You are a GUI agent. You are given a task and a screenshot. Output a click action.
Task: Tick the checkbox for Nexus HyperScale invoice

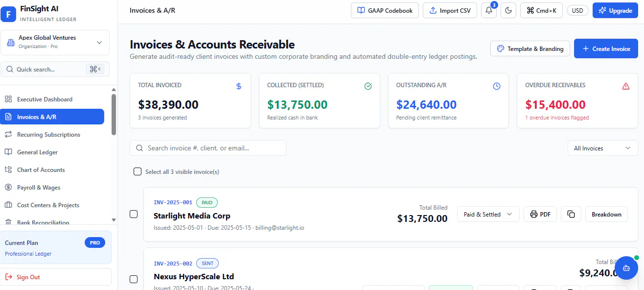click(134, 279)
